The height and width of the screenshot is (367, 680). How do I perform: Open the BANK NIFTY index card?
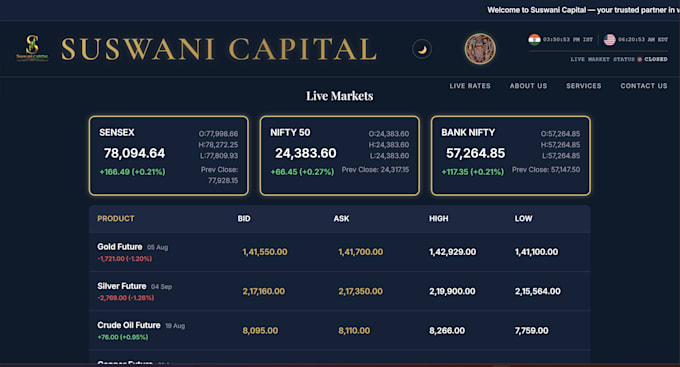(511, 156)
